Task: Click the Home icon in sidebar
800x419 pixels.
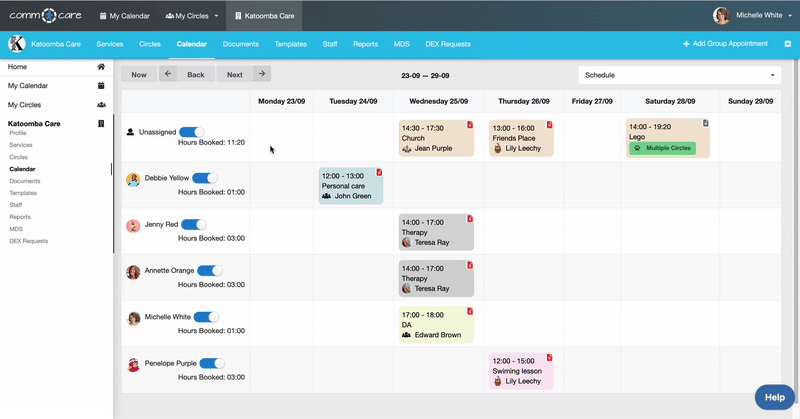Action: (101, 67)
